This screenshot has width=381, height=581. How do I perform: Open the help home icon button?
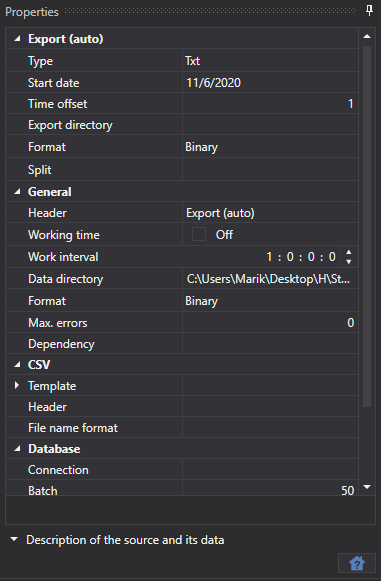(357, 563)
